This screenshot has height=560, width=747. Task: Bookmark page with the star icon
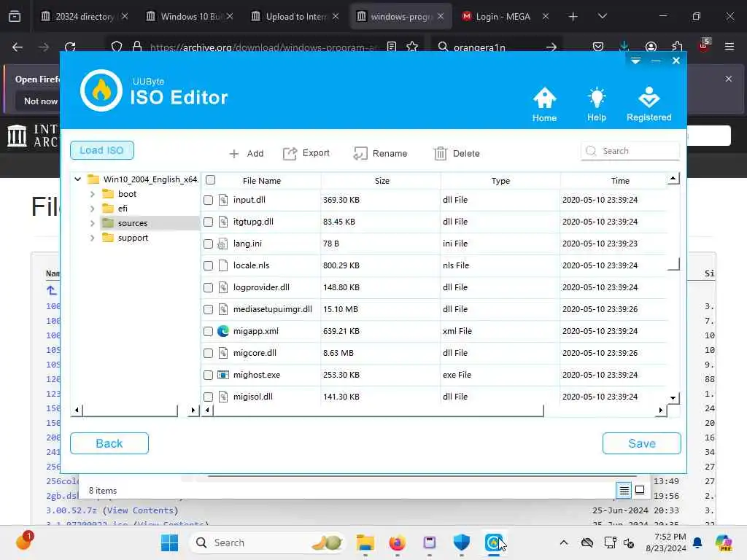[x=412, y=47]
